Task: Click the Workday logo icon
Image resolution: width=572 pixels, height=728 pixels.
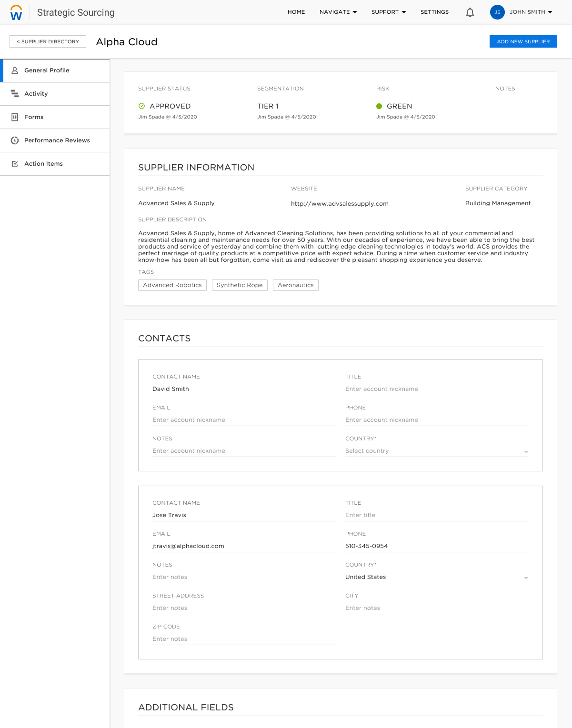Action: click(16, 12)
